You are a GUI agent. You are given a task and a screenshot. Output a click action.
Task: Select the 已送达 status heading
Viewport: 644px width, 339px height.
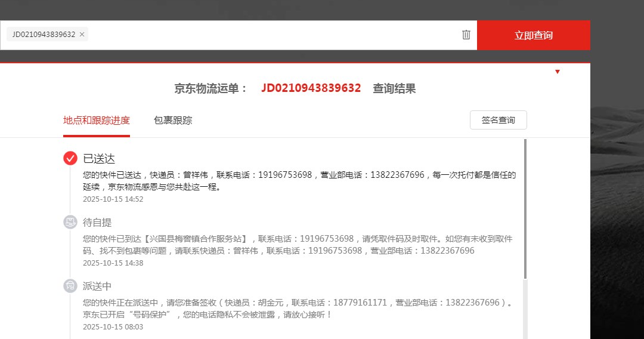pyautogui.click(x=99, y=159)
